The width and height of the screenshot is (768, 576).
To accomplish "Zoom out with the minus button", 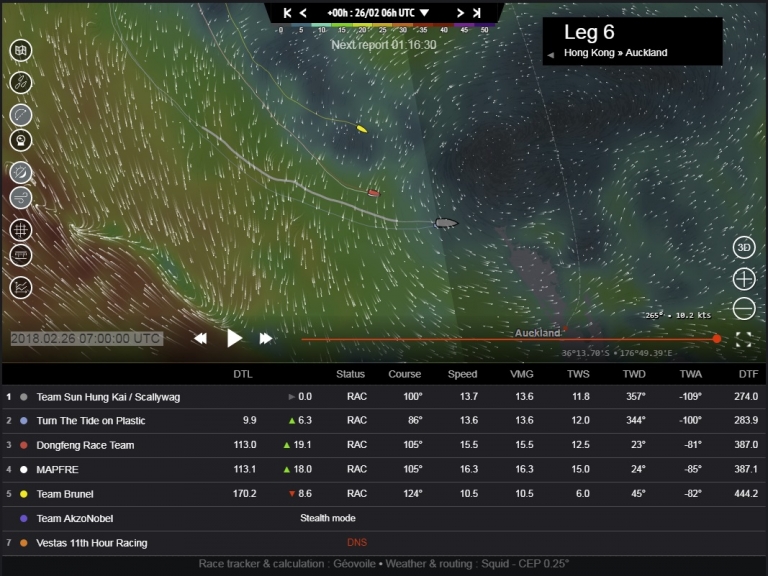I will pos(744,309).
